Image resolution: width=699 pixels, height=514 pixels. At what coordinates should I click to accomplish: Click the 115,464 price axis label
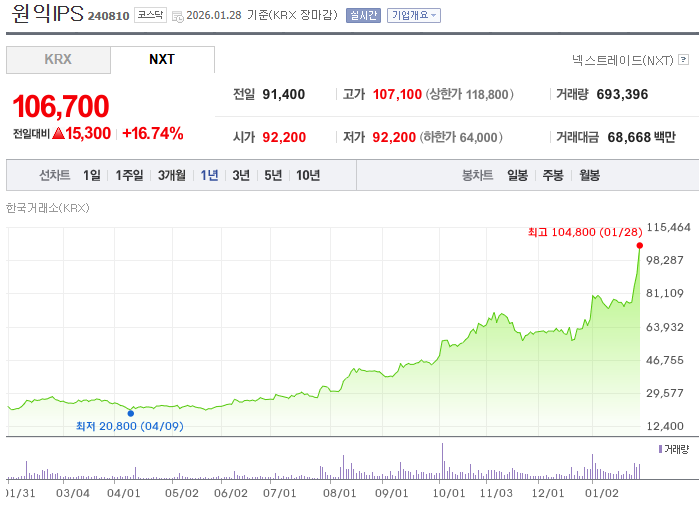click(x=668, y=227)
